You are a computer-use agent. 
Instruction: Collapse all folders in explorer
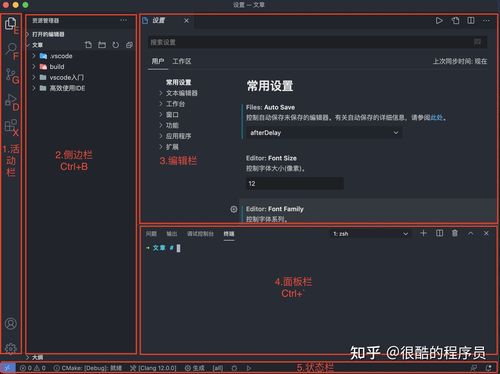click(x=129, y=45)
